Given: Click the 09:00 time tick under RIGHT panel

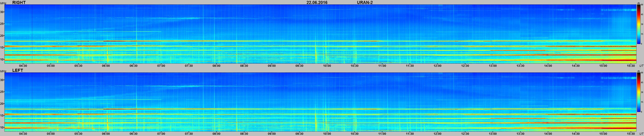Looking at the screenshot, I should tap(272, 66).
